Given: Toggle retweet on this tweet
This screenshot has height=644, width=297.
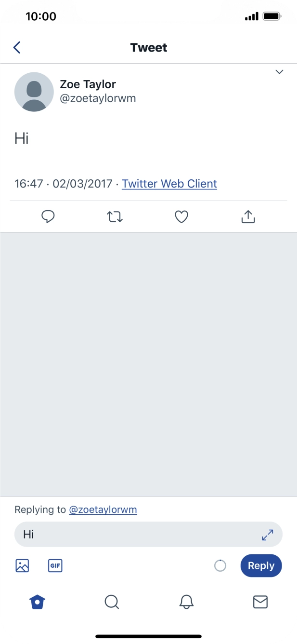Looking at the screenshot, I should tap(115, 216).
